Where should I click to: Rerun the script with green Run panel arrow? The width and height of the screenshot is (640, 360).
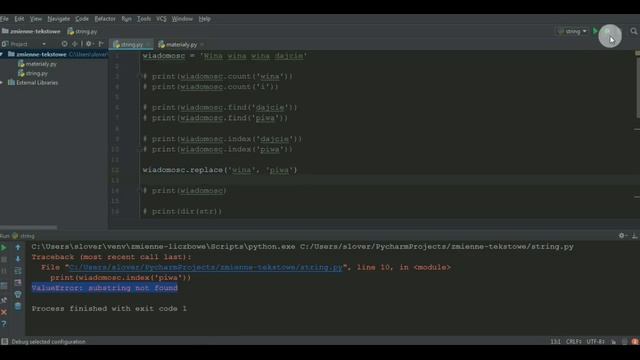click(4, 247)
